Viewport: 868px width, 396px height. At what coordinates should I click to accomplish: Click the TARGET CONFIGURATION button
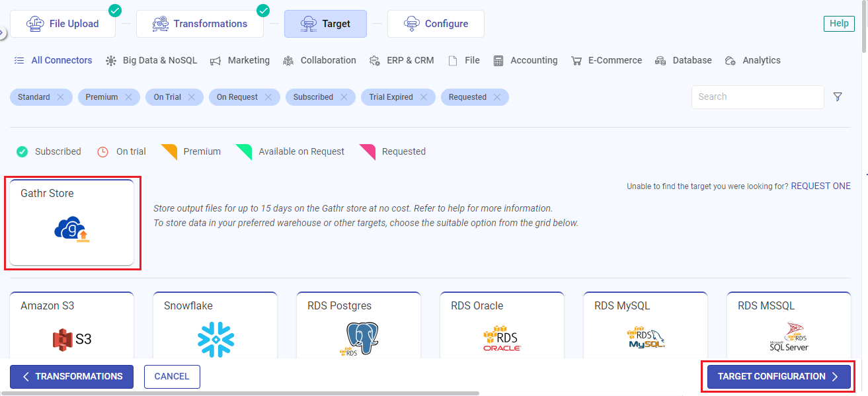777,376
